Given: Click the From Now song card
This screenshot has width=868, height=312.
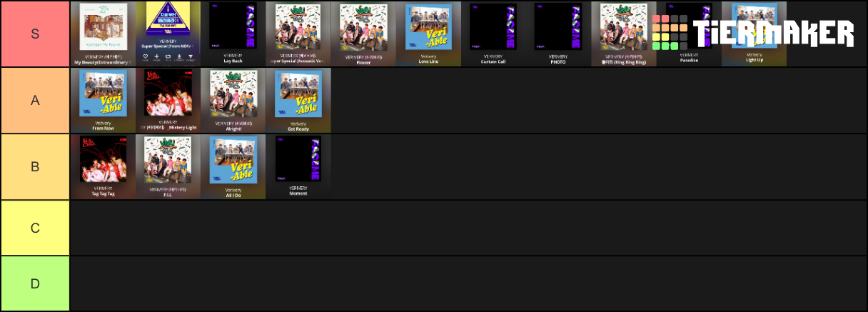Looking at the screenshot, I should pyautogui.click(x=103, y=101).
